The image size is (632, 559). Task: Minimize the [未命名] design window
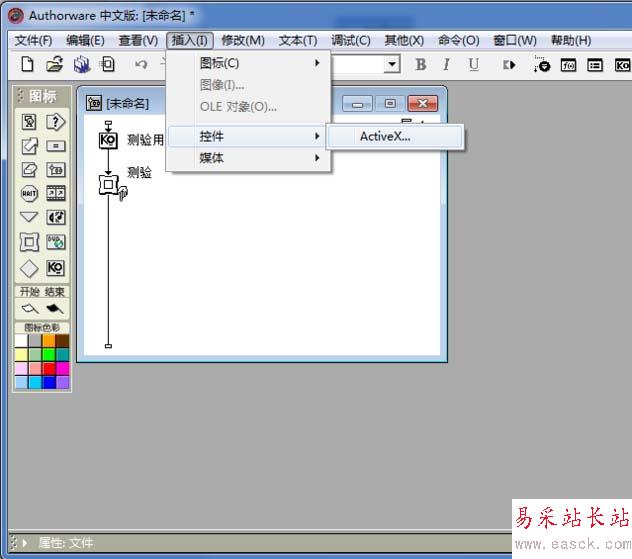click(357, 104)
